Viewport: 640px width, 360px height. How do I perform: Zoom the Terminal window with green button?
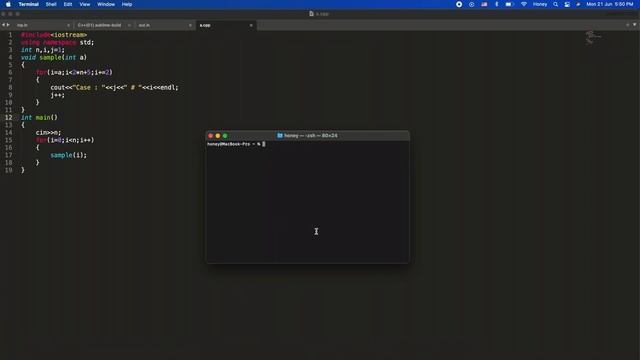coord(225,136)
